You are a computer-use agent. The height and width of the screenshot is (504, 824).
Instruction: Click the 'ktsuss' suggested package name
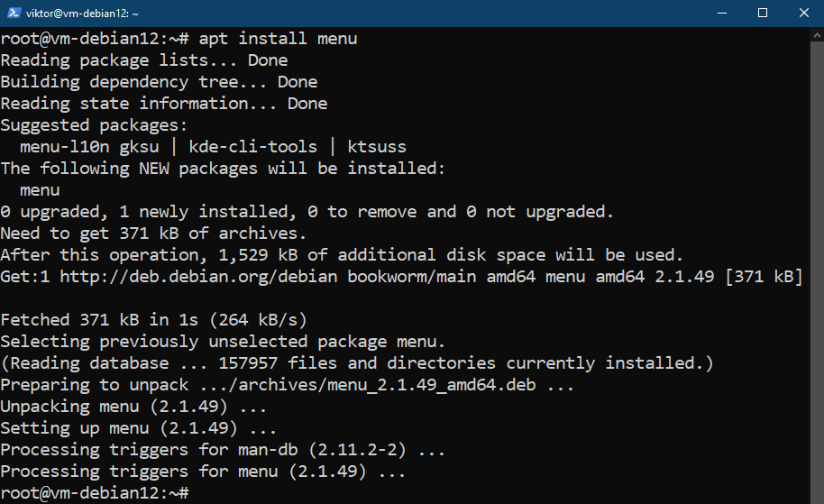click(377, 147)
